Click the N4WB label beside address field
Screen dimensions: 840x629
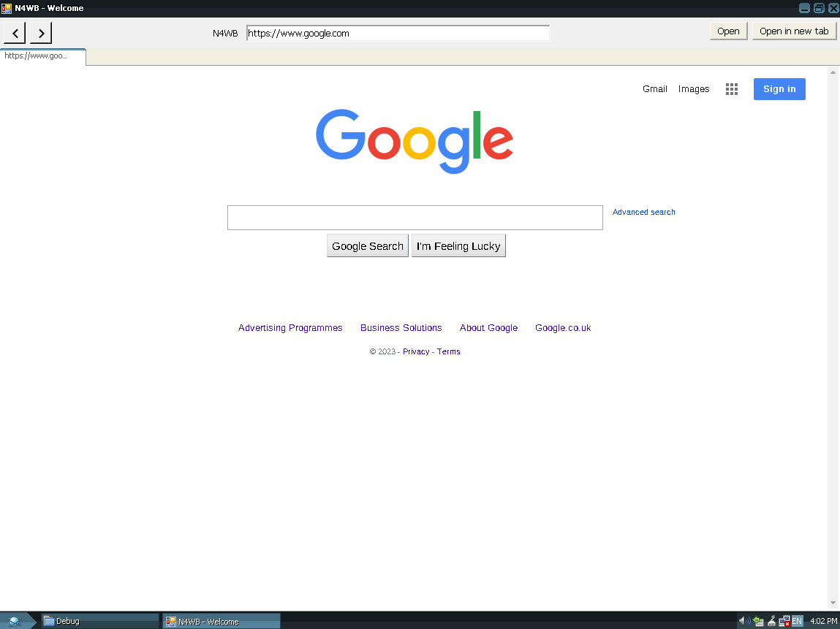(225, 33)
